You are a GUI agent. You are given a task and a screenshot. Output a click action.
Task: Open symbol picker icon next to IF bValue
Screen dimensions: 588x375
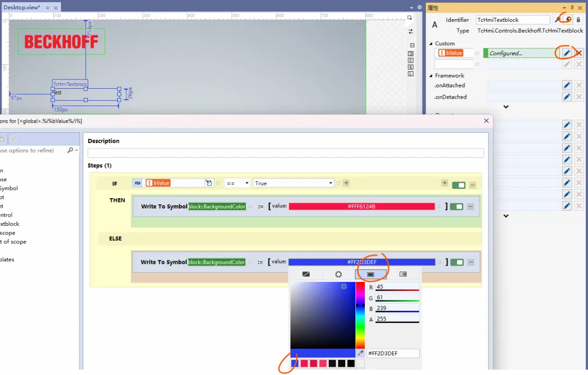(x=209, y=183)
